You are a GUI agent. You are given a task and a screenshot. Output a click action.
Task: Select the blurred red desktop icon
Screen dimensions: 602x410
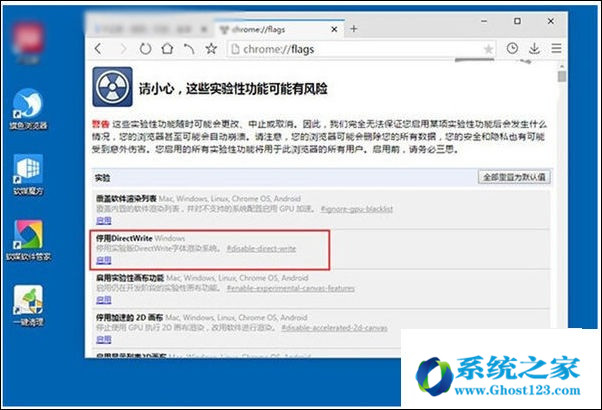point(28,42)
